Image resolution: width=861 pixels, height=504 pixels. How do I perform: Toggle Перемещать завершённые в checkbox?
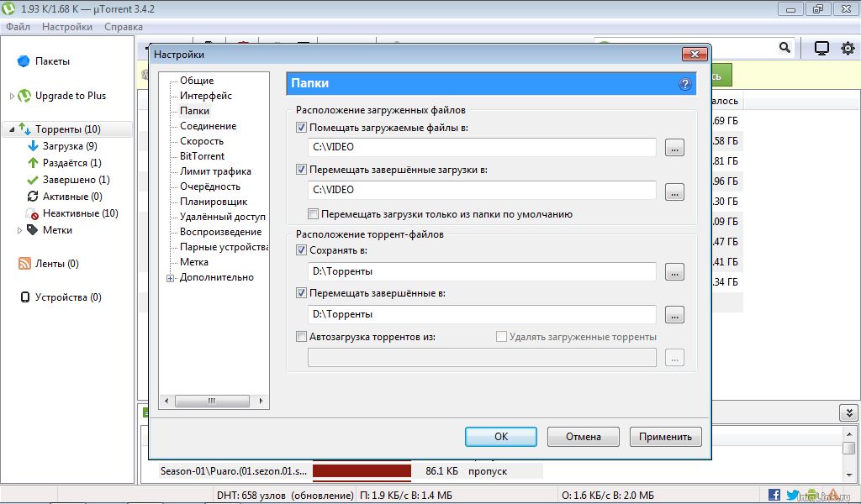[x=301, y=293]
